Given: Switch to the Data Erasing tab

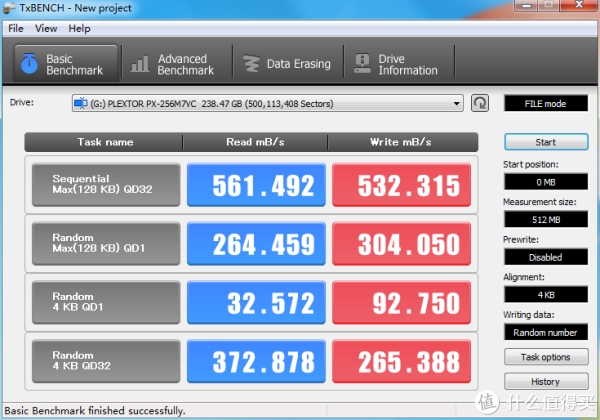Looking at the screenshot, I should (288, 64).
